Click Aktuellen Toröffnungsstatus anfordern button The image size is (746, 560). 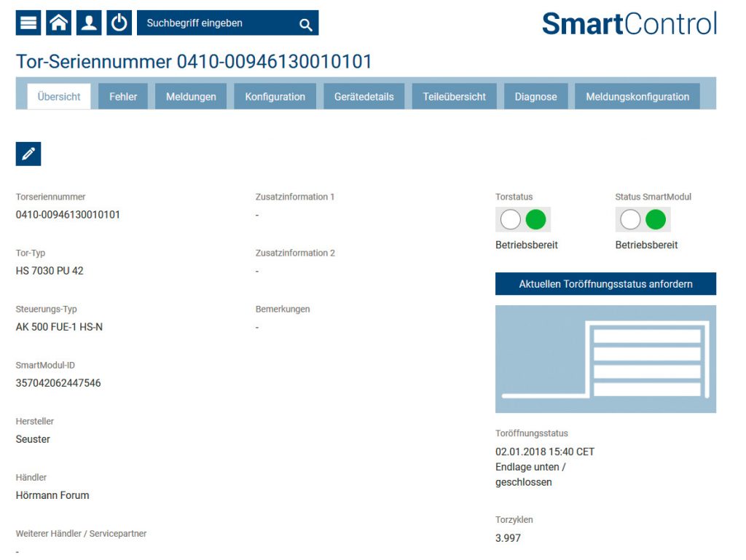click(605, 284)
